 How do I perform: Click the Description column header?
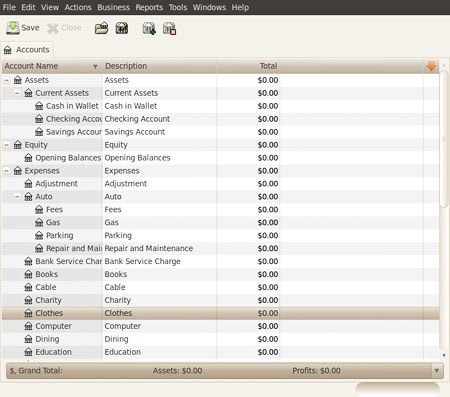[x=159, y=66]
